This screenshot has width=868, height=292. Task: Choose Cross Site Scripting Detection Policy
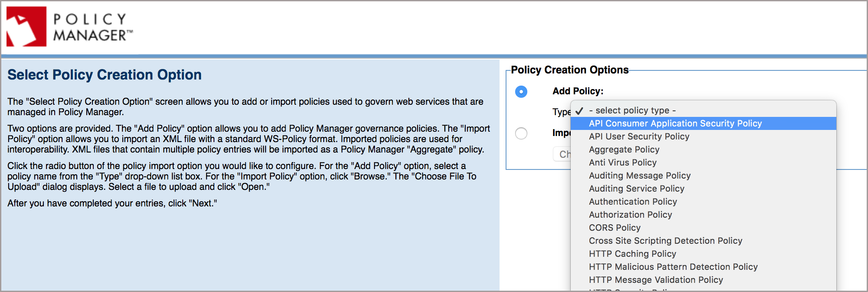665,241
